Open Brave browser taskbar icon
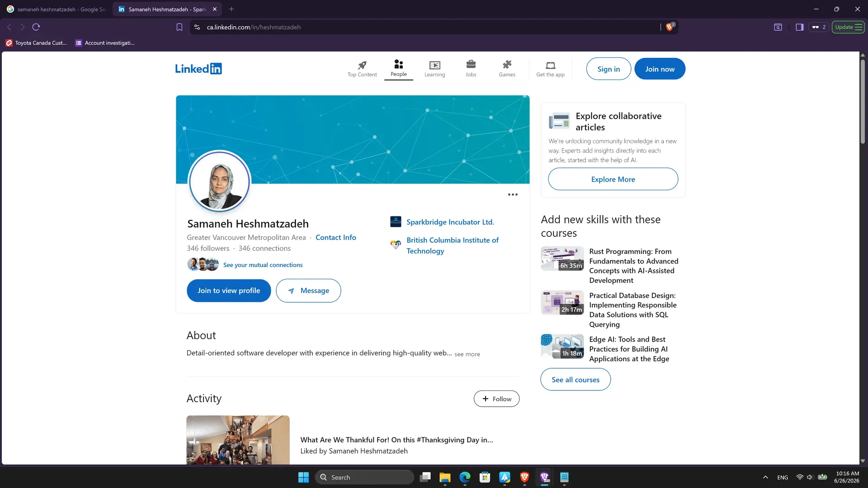The height and width of the screenshot is (488, 868). [x=524, y=477]
